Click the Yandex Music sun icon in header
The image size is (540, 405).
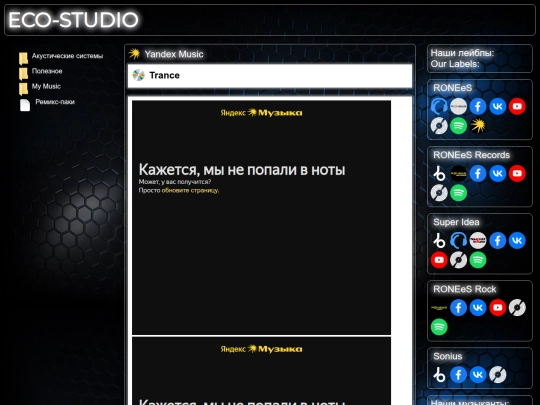134,54
